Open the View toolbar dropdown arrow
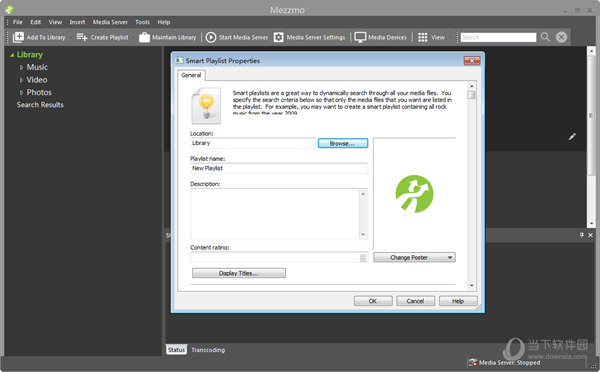Image resolution: width=600 pixels, height=372 pixels. pyautogui.click(x=450, y=38)
